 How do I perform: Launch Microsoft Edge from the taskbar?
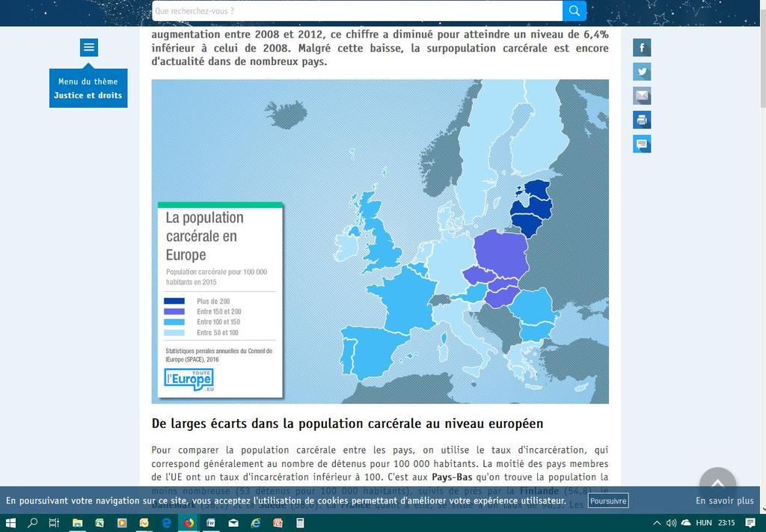[x=167, y=523]
